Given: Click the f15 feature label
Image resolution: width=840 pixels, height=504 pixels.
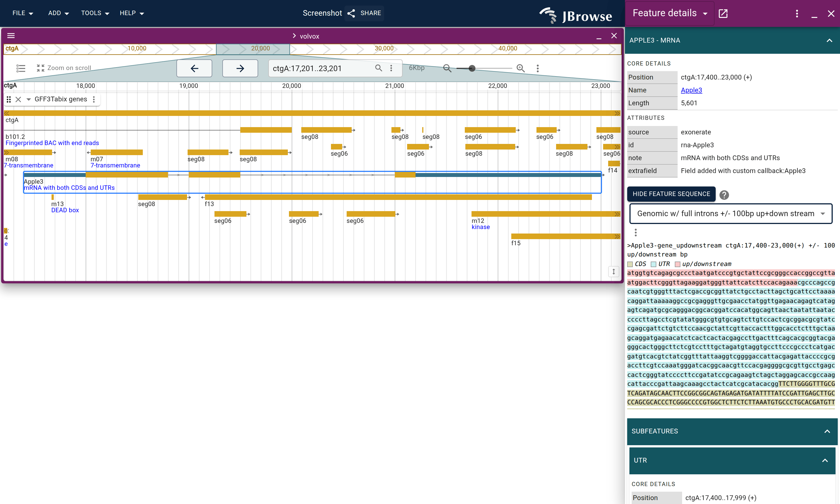Looking at the screenshot, I should (x=515, y=243).
